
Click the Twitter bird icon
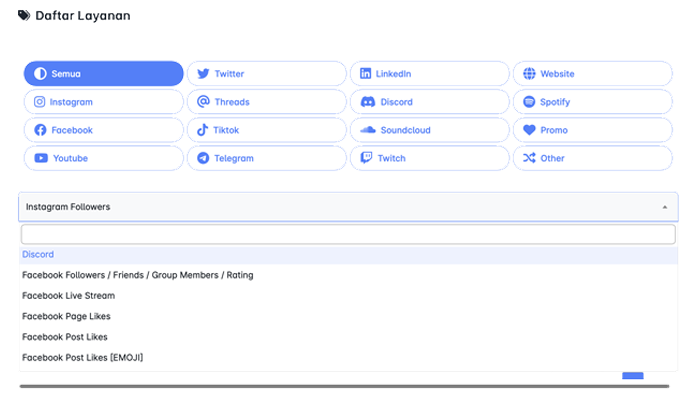coord(203,74)
